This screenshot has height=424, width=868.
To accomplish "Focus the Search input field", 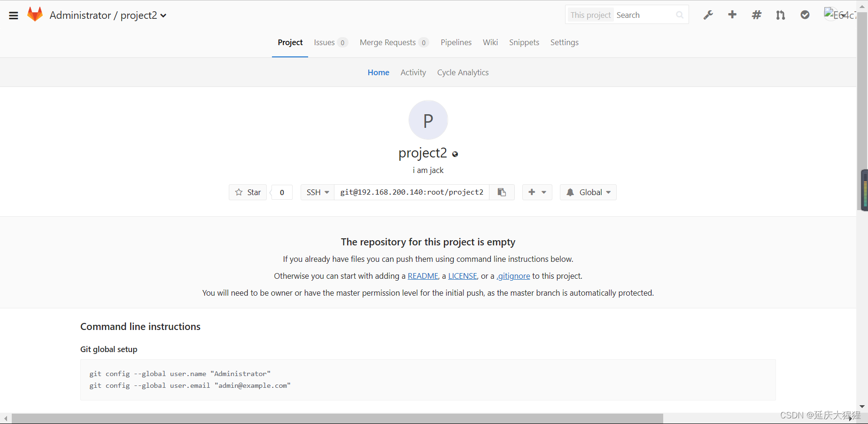I will (644, 15).
